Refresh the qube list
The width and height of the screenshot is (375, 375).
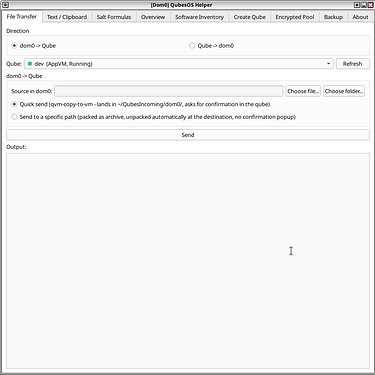click(352, 64)
